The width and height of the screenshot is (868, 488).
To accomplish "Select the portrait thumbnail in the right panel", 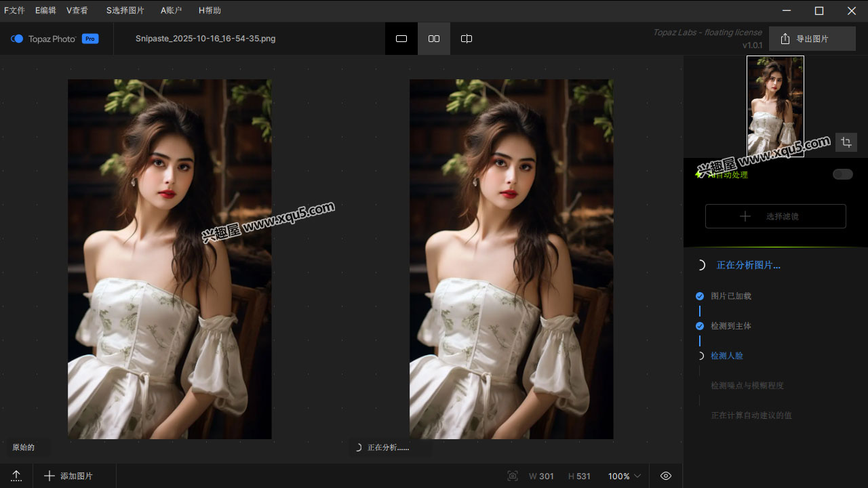I will tap(775, 106).
